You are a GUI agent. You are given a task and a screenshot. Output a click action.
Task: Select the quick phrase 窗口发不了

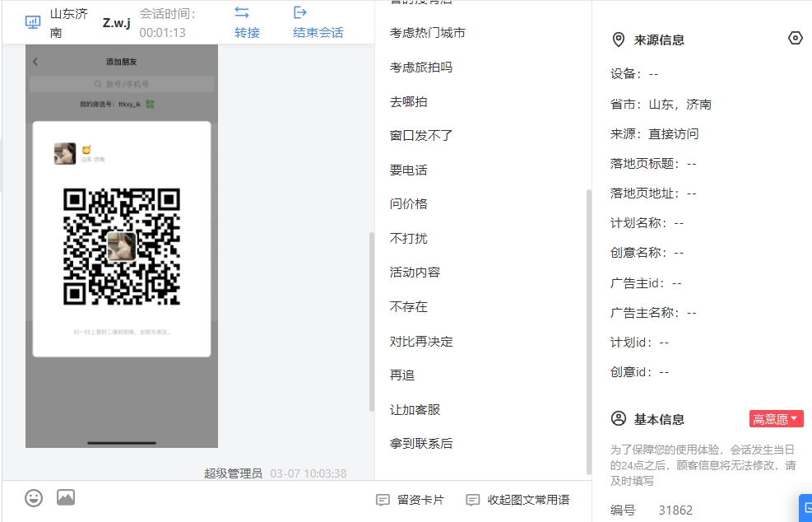[x=421, y=136]
